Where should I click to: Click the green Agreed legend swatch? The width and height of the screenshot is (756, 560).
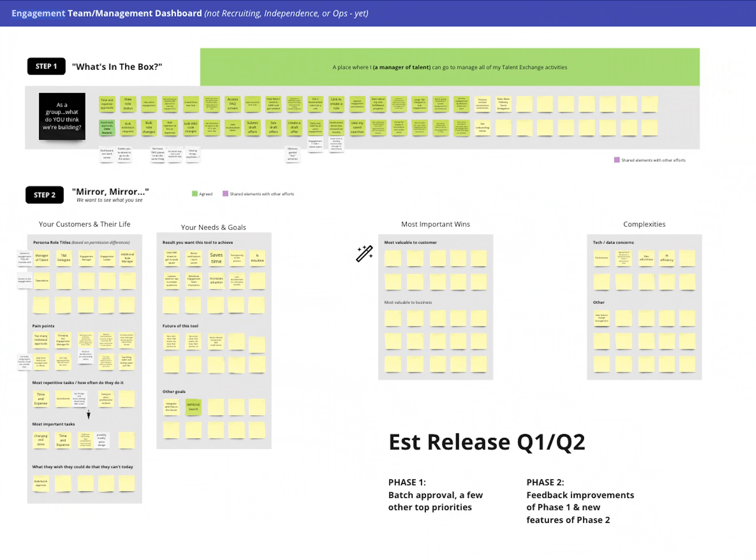[x=195, y=194]
